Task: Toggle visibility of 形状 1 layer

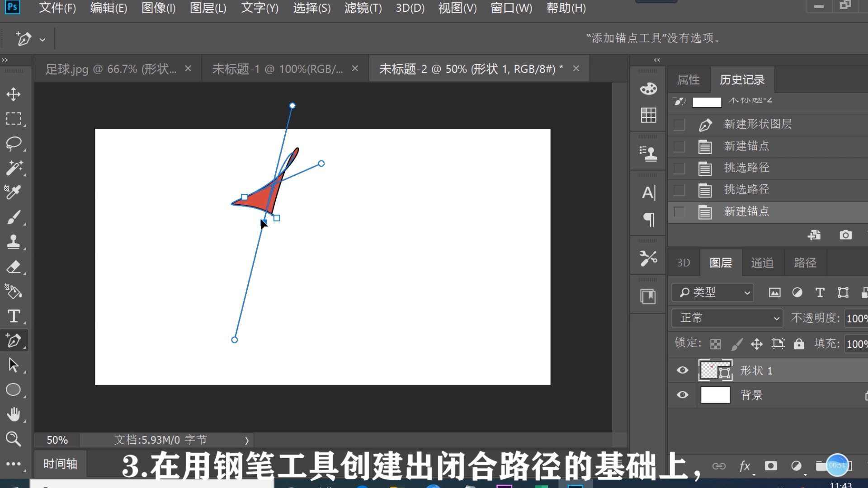Action: pyautogui.click(x=683, y=371)
